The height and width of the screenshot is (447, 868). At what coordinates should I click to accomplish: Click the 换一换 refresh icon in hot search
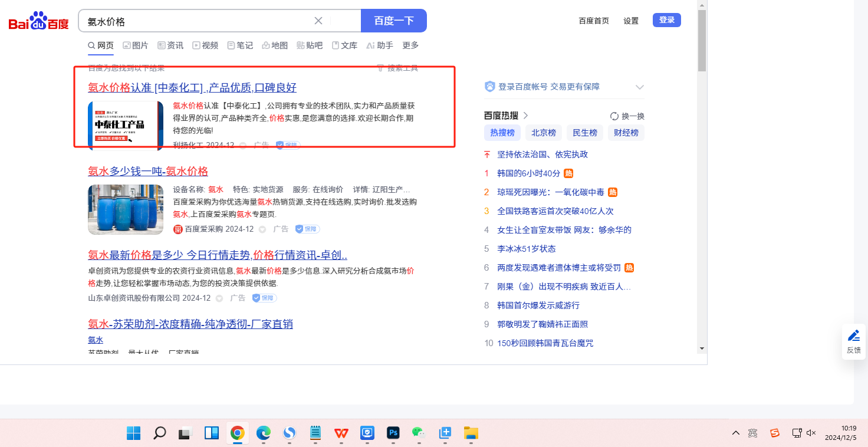point(614,116)
